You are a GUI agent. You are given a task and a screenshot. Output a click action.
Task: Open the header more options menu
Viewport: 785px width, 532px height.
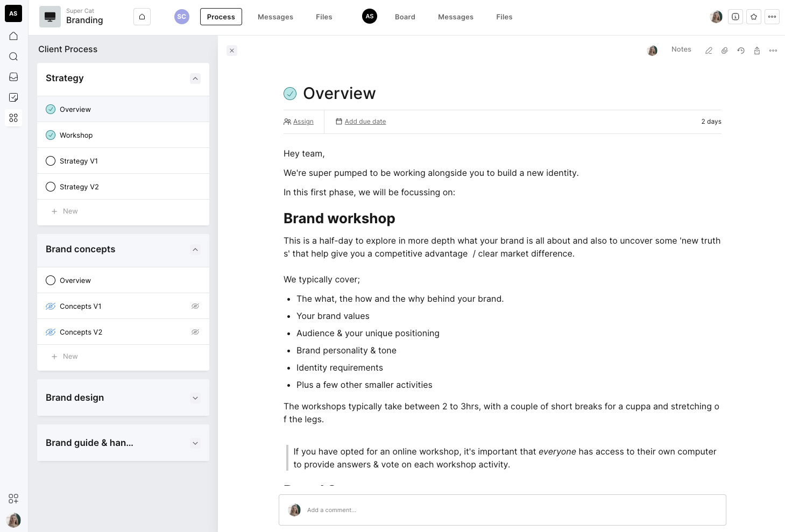(x=772, y=17)
